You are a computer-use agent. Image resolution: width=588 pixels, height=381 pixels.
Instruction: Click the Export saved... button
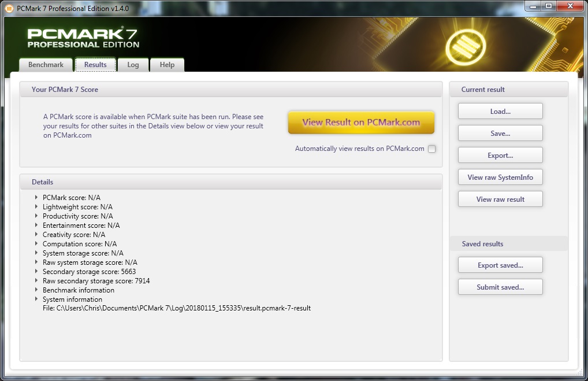point(500,265)
